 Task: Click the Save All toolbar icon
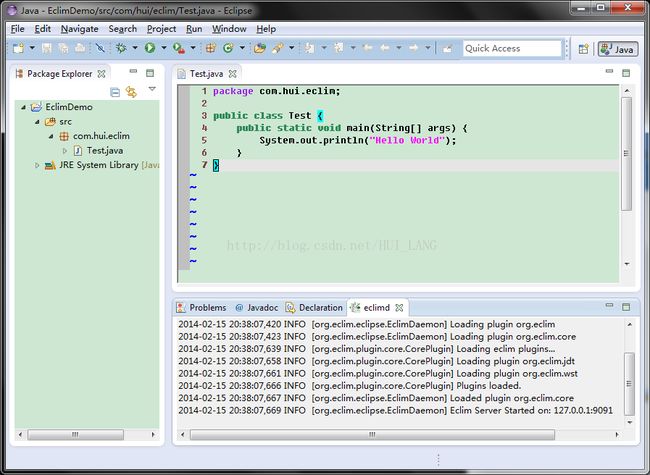(x=63, y=48)
